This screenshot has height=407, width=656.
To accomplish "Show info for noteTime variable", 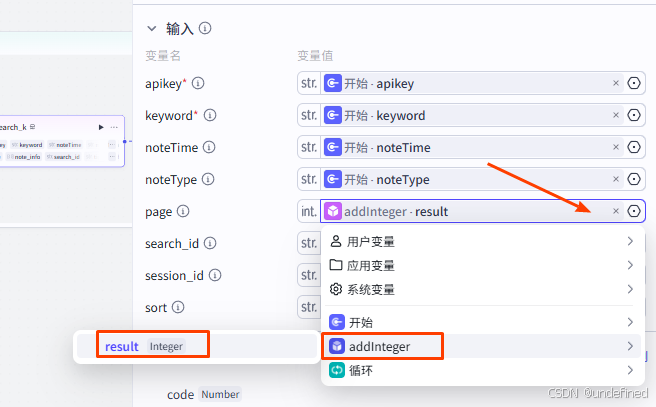I will (x=209, y=147).
